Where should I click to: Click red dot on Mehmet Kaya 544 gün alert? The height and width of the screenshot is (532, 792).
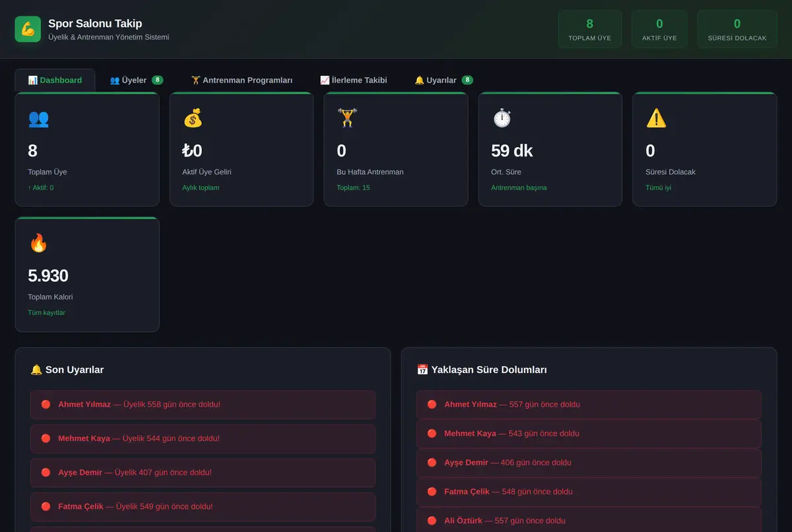point(46,438)
